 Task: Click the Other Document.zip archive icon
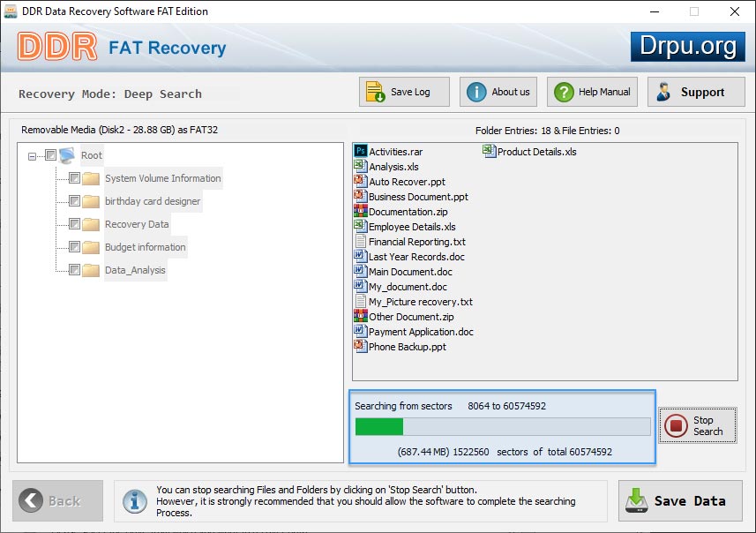point(360,316)
